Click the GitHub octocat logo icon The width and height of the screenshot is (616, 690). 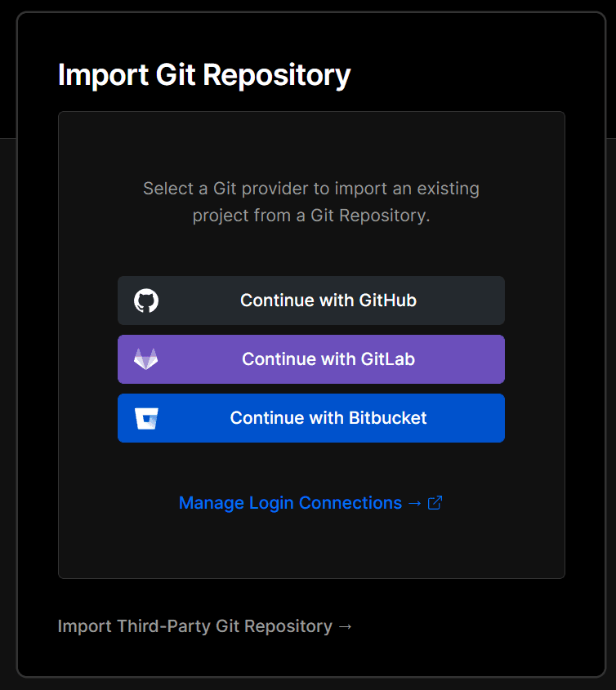[x=146, y=300]
